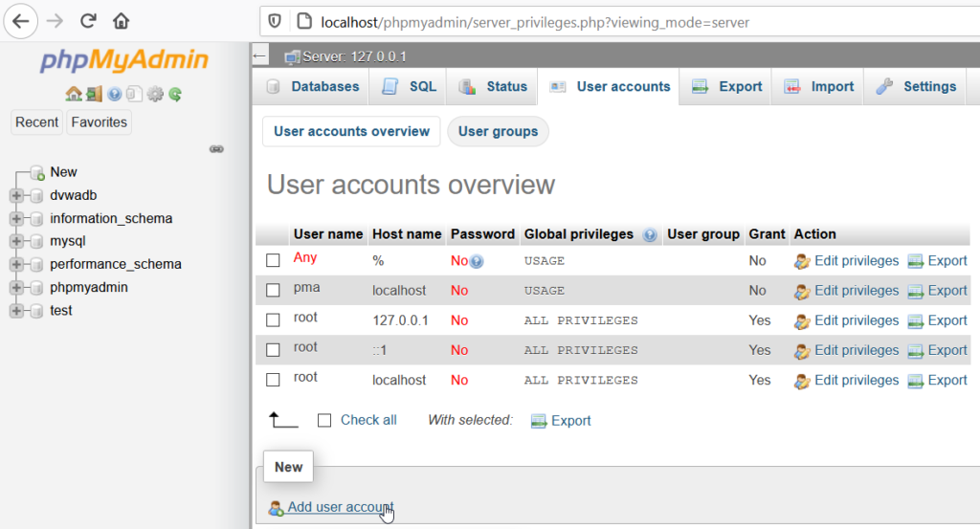Click the log out door icon
Image resolution: width=980 pixels, height=529 pixels.
click(95, 94)
